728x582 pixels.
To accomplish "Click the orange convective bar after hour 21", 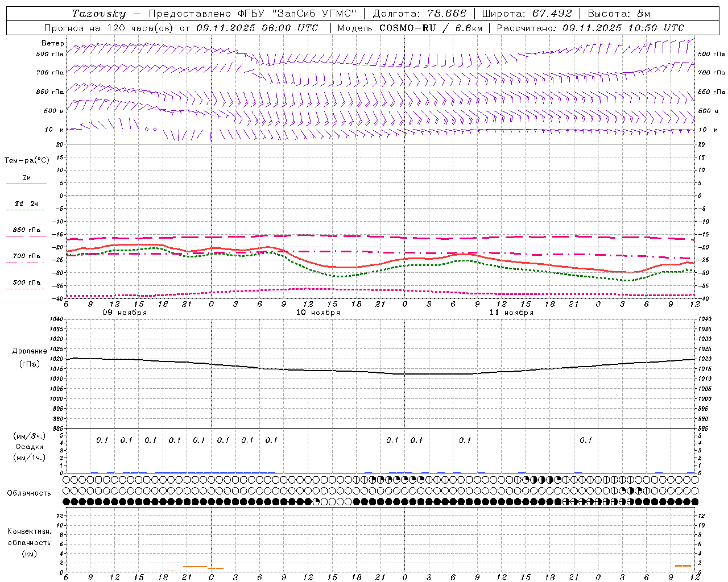I will (x=195, y=566).
